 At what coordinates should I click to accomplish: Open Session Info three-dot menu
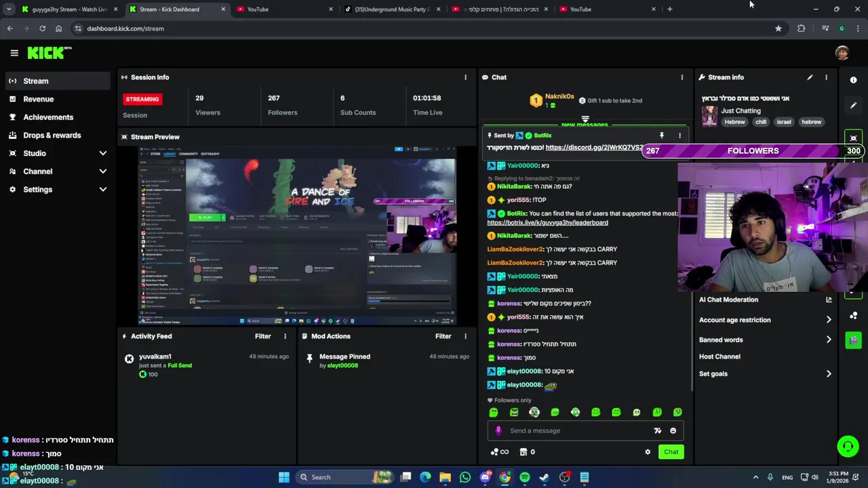pyautogui.click(x=465, y=77)
